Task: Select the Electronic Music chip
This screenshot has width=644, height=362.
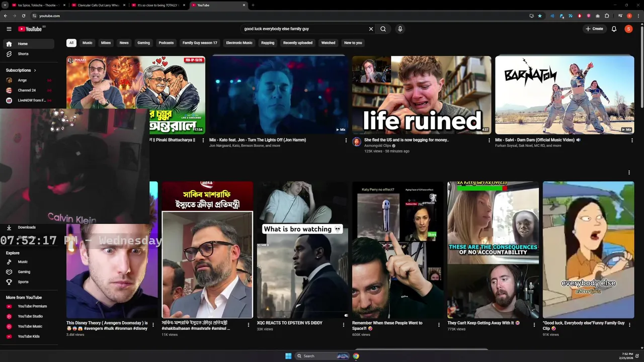Action: [239, 43]
